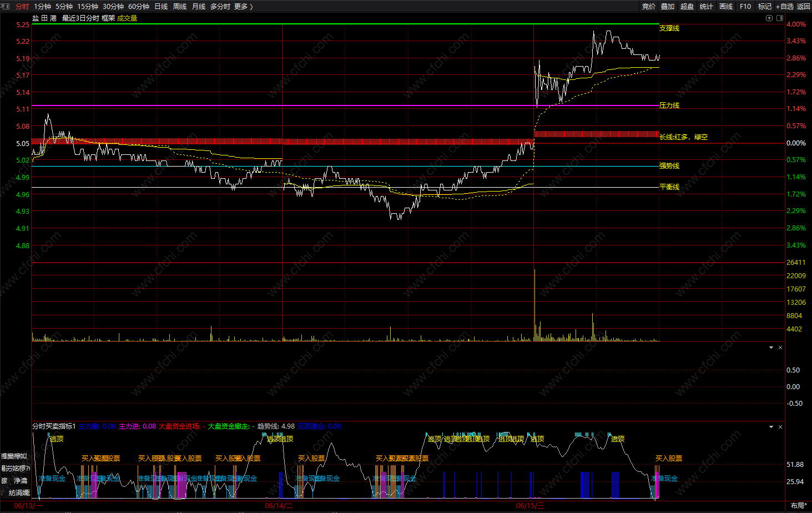
Task: Click the 51.88 indicator axis value
Action: click(x=795, y=465)
